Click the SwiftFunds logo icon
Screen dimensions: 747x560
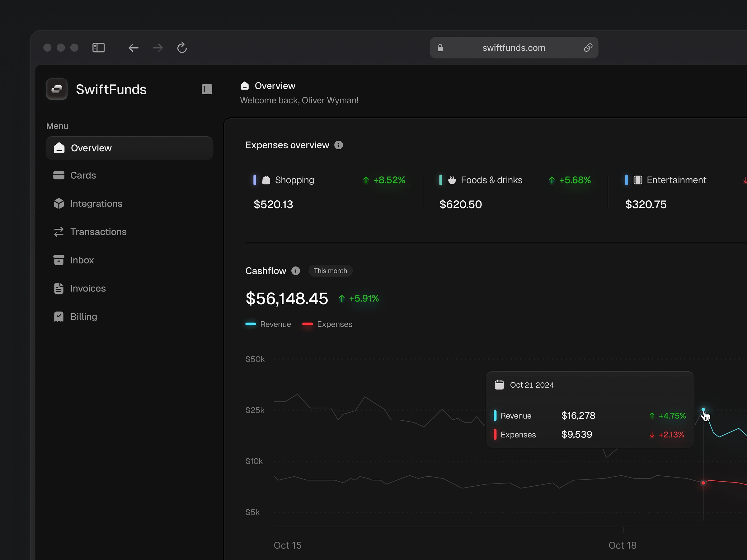57,89
